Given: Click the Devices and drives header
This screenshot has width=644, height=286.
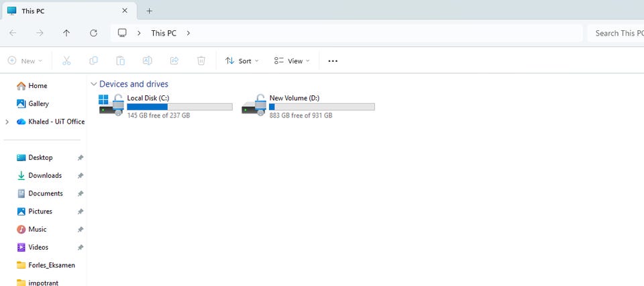Looking at the screenshot, I should tap(134, 84).
